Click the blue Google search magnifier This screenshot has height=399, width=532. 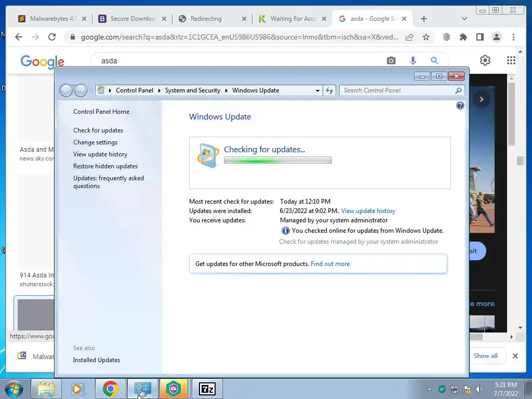point(435,61)
